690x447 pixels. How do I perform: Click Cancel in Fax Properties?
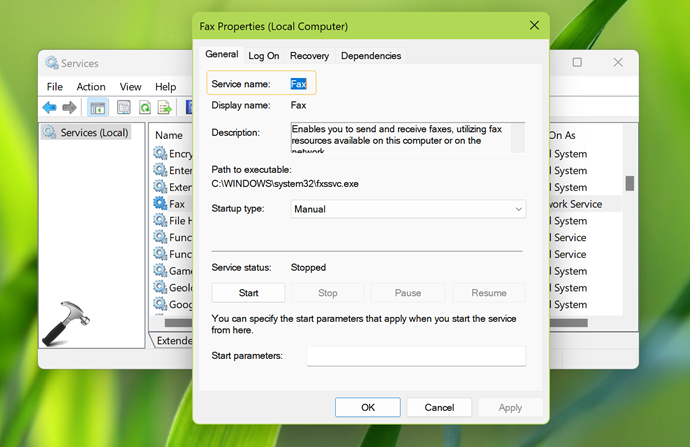[438, 407]
